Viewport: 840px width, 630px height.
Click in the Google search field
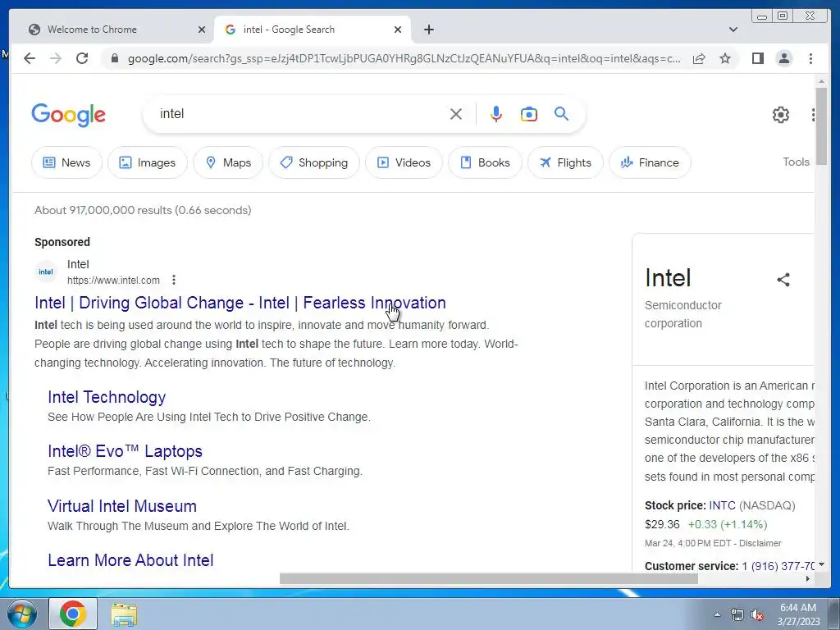(300, 113)
